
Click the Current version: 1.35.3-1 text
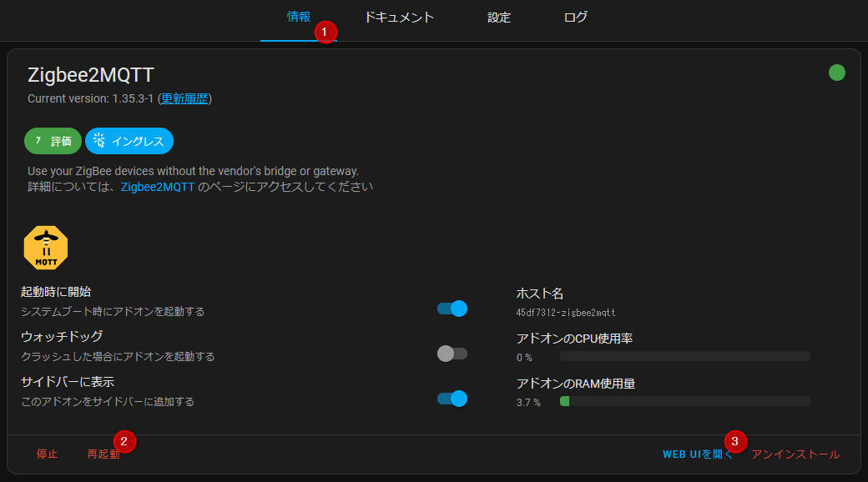[90, 98]
